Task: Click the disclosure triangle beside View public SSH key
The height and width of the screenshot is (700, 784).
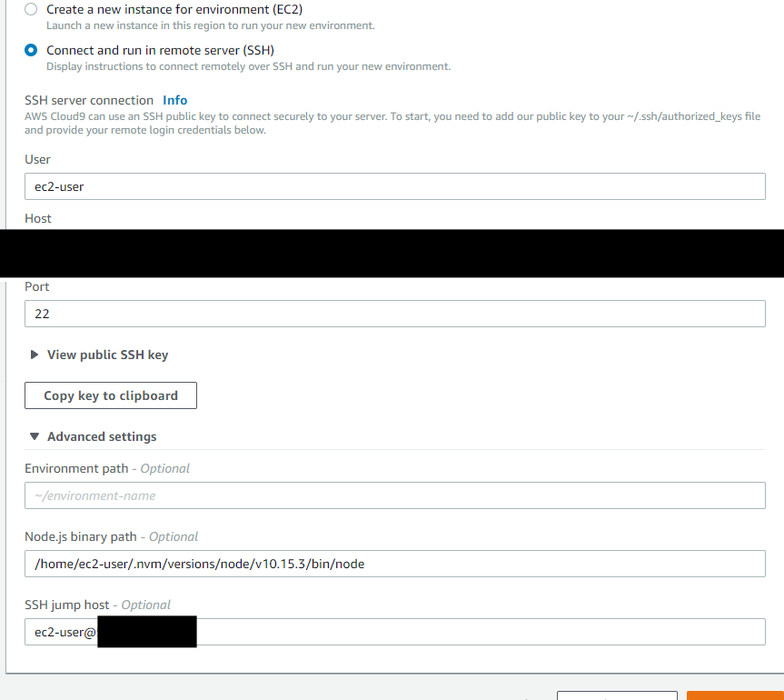Action: tap(34, 355)
